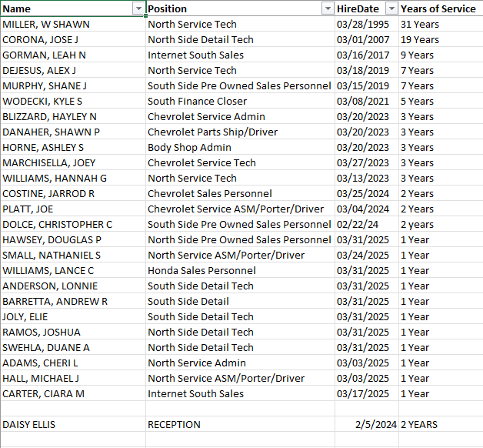Click the Honda Sales Personnel cell
This screenshot has width=483, height=448.
tap(202, 270)
